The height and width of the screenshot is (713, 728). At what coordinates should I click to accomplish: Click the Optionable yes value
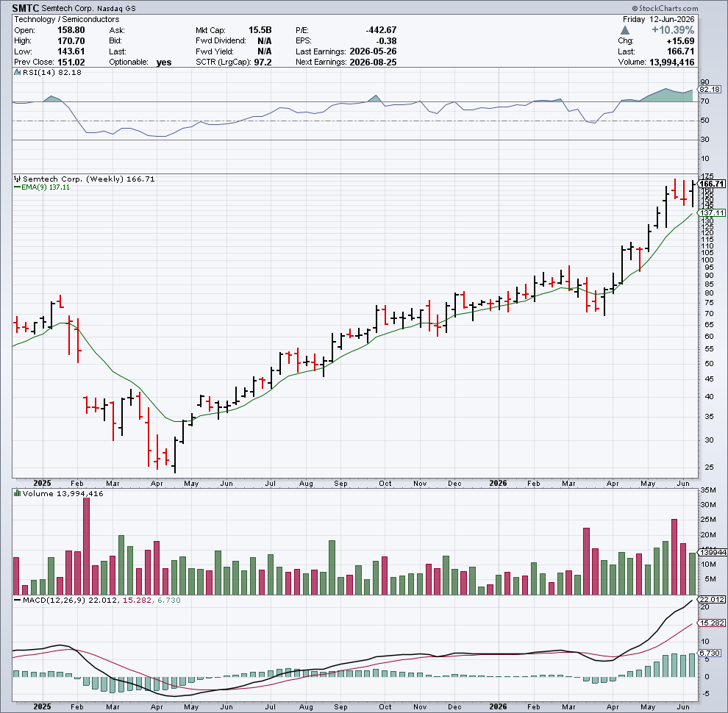pyautogui.click(x=164, y=62)
